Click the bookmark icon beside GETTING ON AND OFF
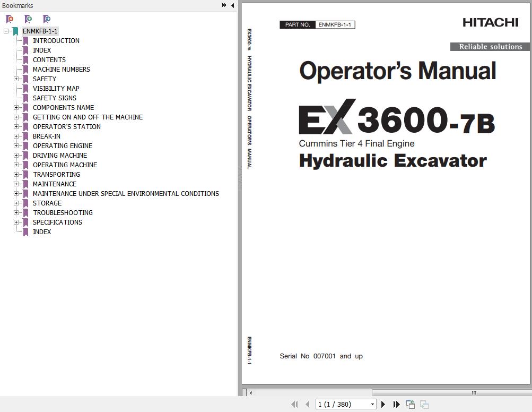 point(25,117)
